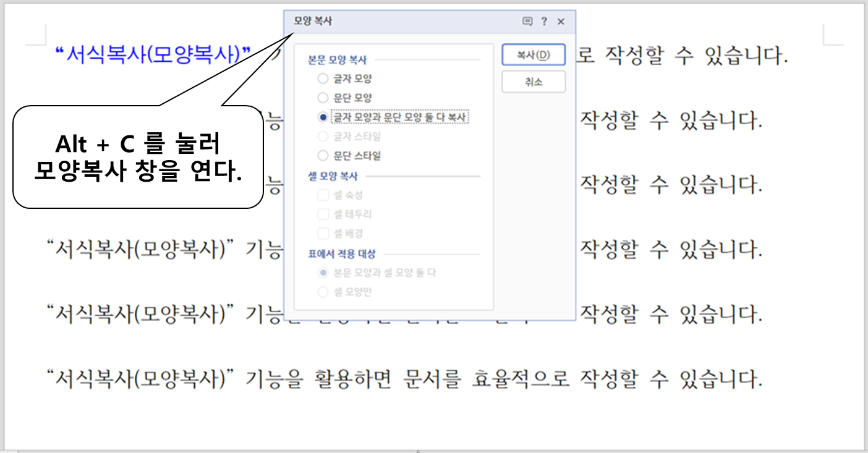The image size is (868, 453).
Task: Click the last line's 문서를 word
Action: tap(432, 378)
